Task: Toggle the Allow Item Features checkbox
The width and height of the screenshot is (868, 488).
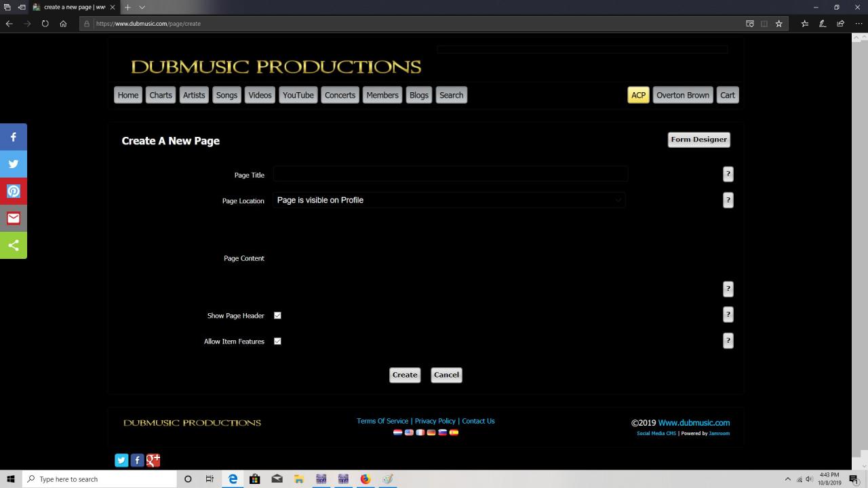Action: [x=277, y=342]
